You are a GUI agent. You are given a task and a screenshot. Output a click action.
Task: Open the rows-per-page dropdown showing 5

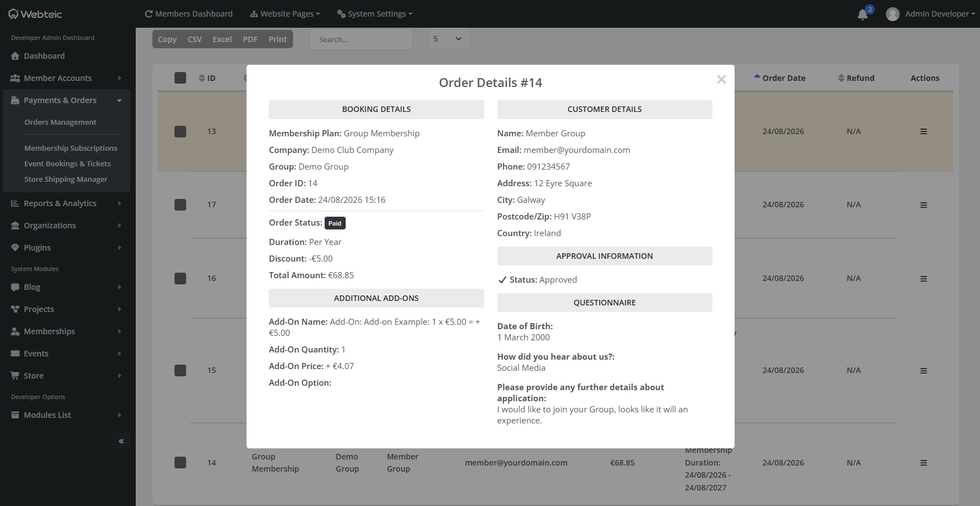coord(449,39)
